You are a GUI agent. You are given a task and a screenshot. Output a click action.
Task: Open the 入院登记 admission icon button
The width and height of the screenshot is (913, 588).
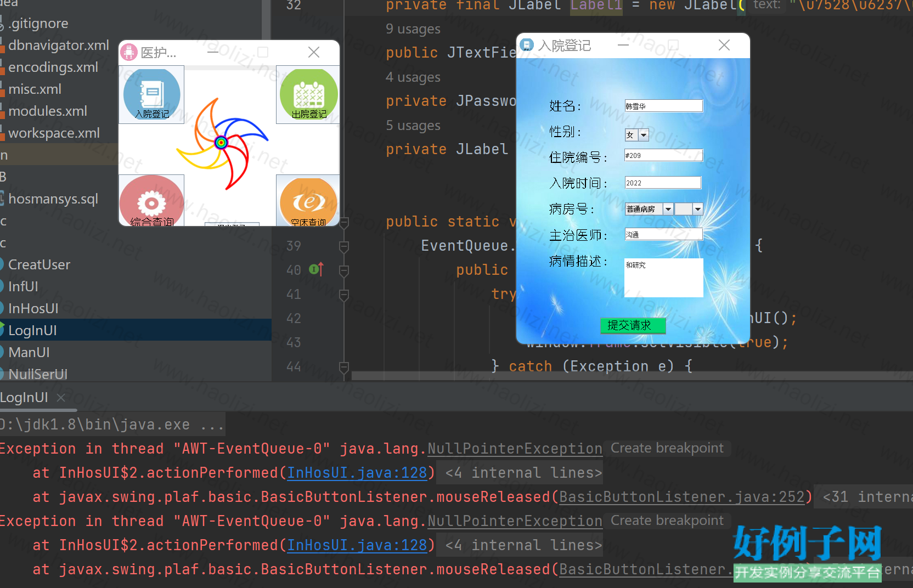click(x=152, y=95)
